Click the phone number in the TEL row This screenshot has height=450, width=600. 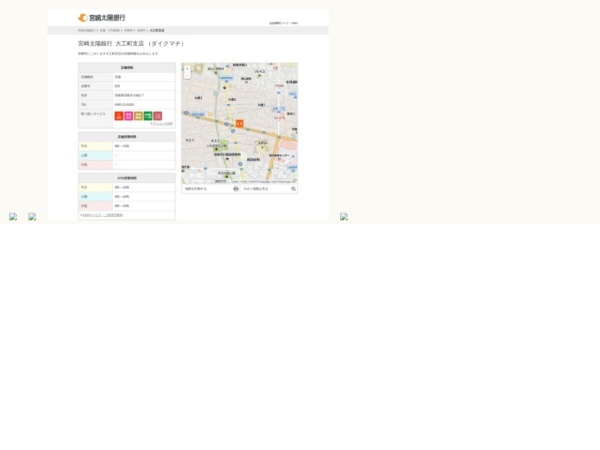124,104
